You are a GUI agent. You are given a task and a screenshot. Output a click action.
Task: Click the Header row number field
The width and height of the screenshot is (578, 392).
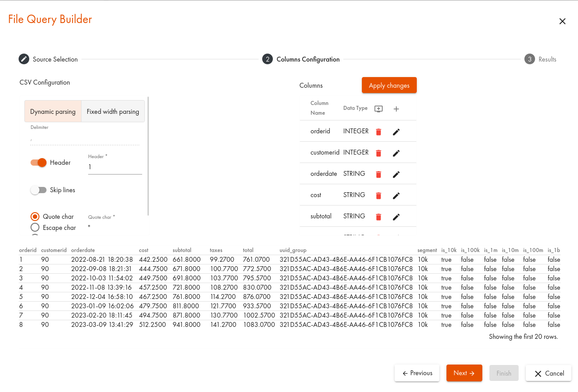click(115, 167)
